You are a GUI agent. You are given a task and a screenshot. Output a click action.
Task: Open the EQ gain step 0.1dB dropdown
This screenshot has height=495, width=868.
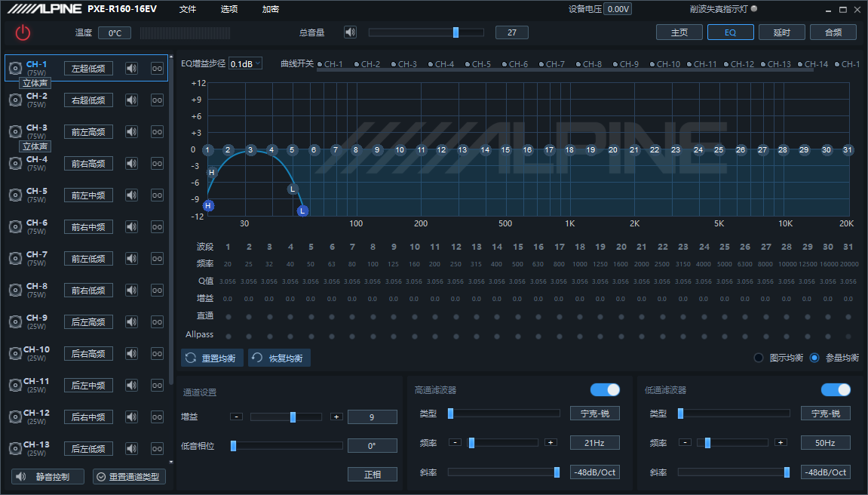[x=245, y=64]
